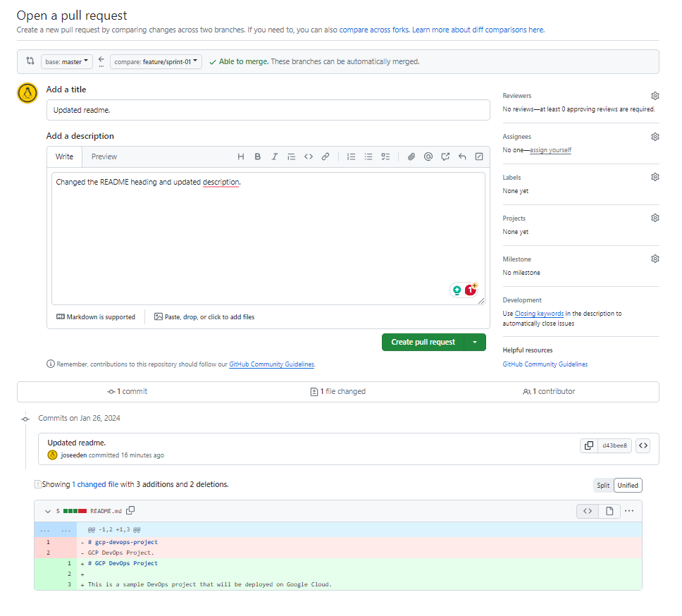The height and width of the screenshot is (616, 682).
Task: Open the Reviewers gear settings
Action: pyautogui.click(x=655, y=96)
